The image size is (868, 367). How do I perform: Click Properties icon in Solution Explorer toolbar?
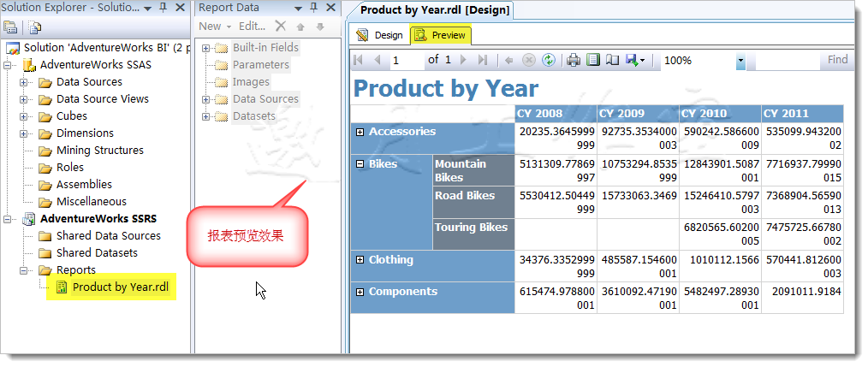pos(10,27)
